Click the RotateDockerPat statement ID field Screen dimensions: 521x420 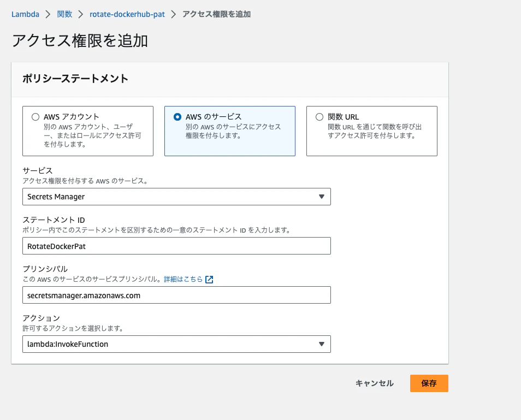click(176, 246)
